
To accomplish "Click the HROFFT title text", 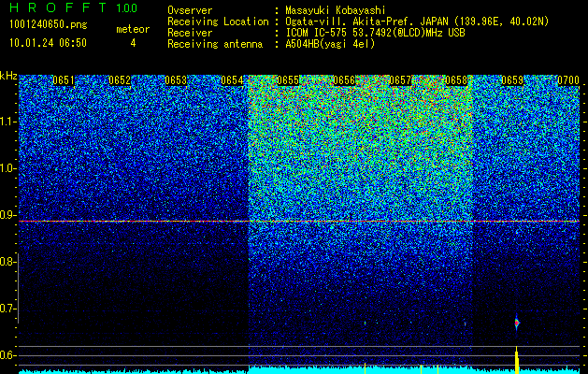I will pyautogui.click(x=58, y=7).
